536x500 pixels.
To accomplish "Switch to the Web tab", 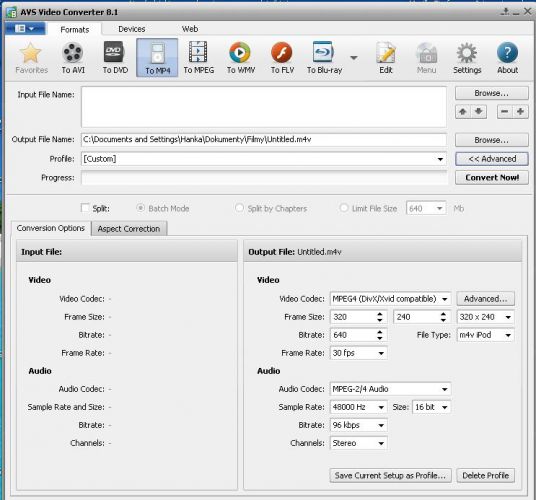I will click(190, 29).
